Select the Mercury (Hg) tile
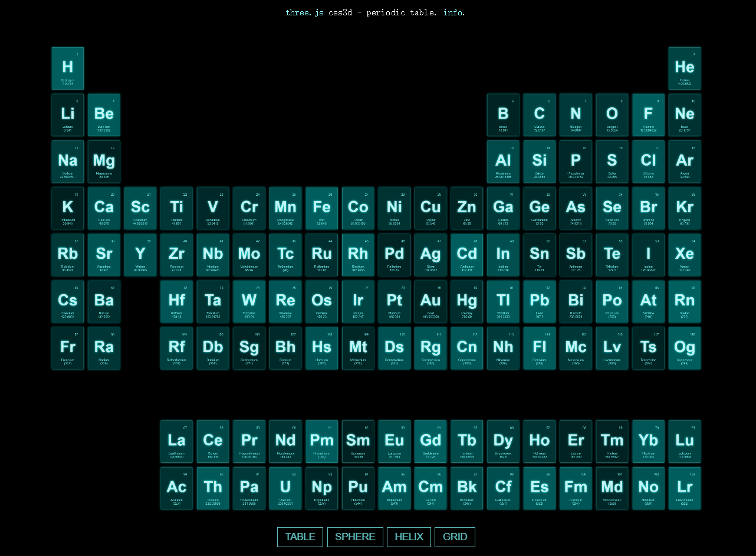 click(467, 301)
